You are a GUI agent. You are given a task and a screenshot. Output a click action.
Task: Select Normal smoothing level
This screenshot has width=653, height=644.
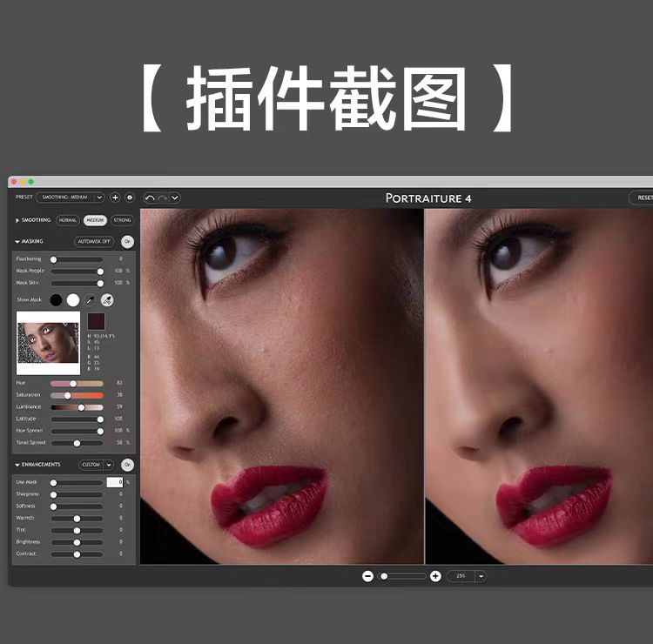67,220
